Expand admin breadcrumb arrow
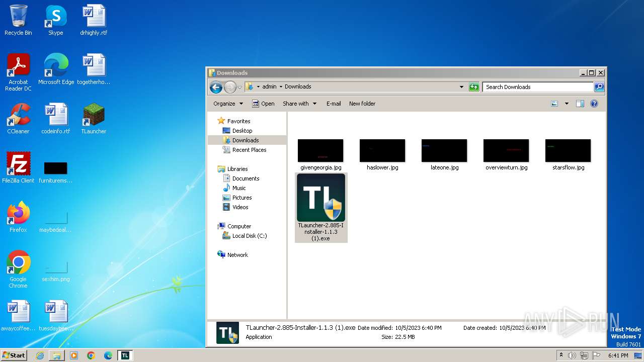644x362 pixels. (281, 86)
